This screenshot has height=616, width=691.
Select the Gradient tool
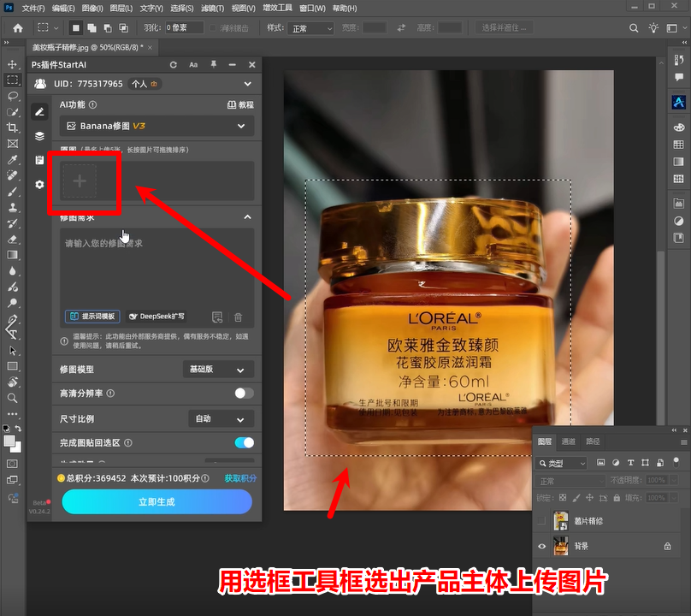pyautogui.click(x=12, y=255)
